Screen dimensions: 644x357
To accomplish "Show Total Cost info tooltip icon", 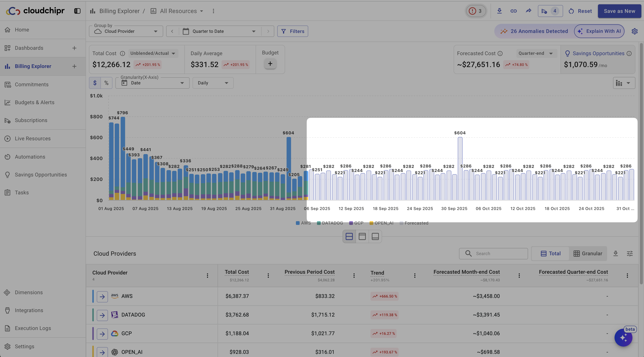I will coord(122,53).
